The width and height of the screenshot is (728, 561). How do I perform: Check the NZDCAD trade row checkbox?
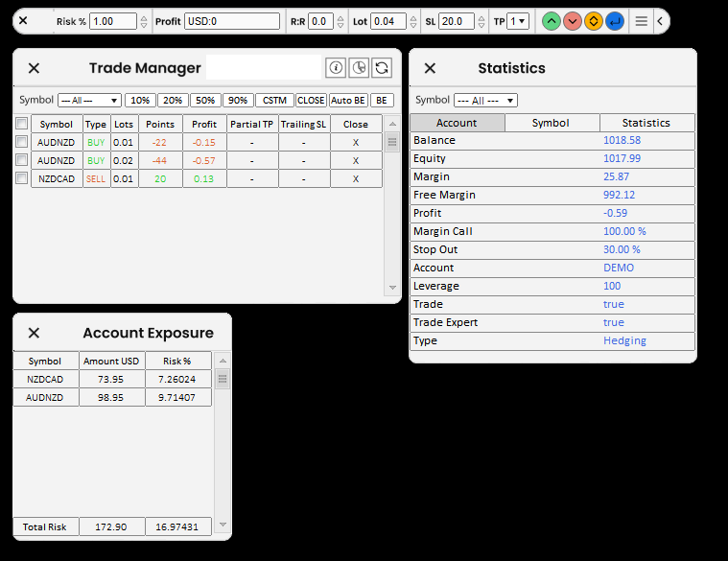pos(21,178)
